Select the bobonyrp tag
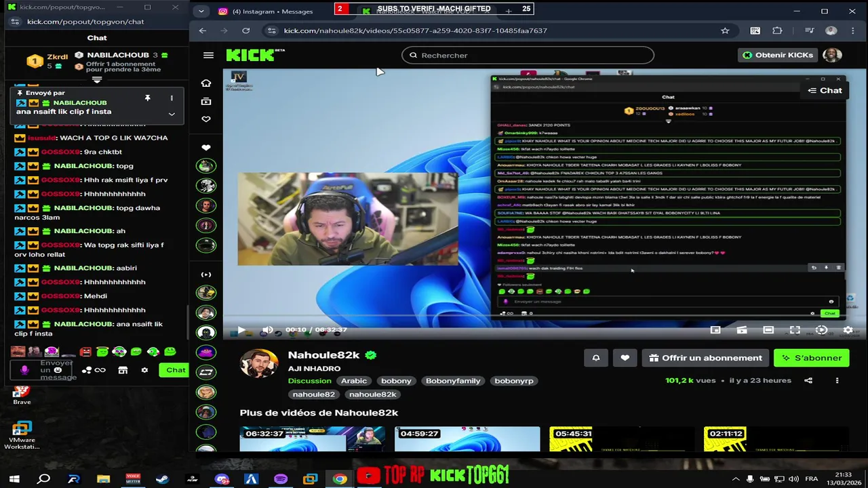The height and width of the screenshot is (488, 868). click(514, 381)
